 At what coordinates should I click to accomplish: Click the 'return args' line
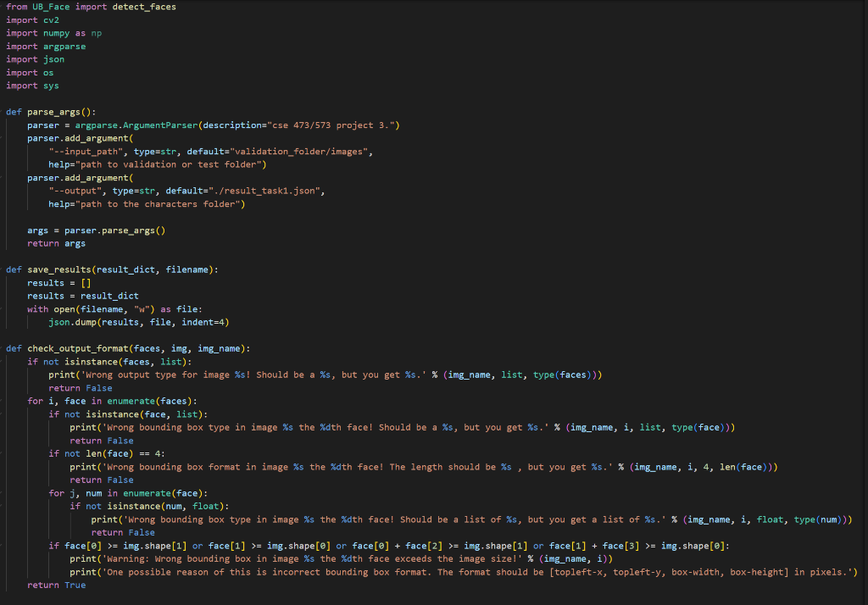(57, 243)
